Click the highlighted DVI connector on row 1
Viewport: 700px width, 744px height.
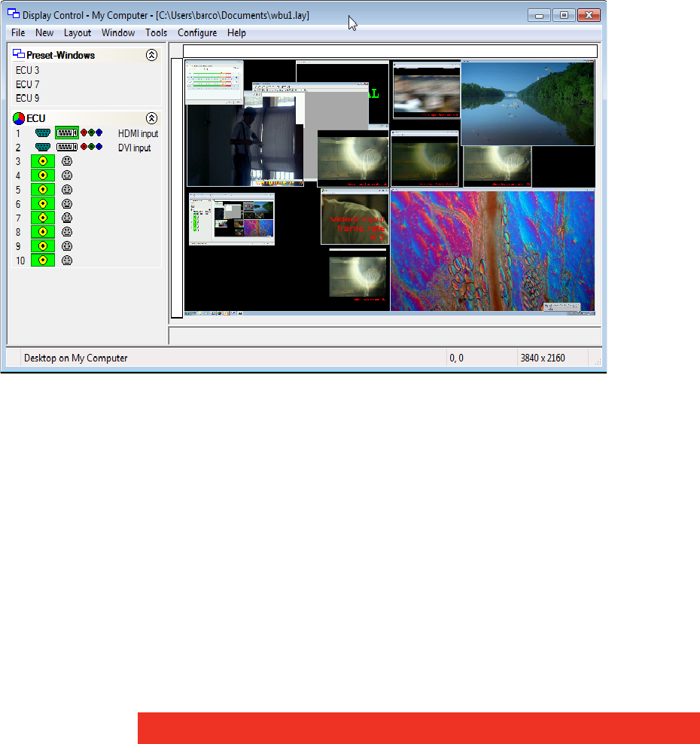coord(67,133)
